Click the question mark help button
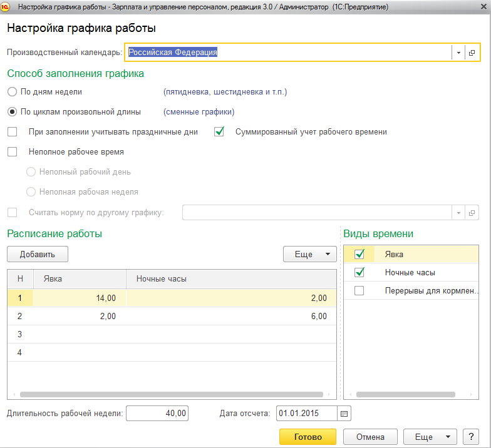Image resolution: width=491 pixels, height=448 pixels. click(470, 437)
